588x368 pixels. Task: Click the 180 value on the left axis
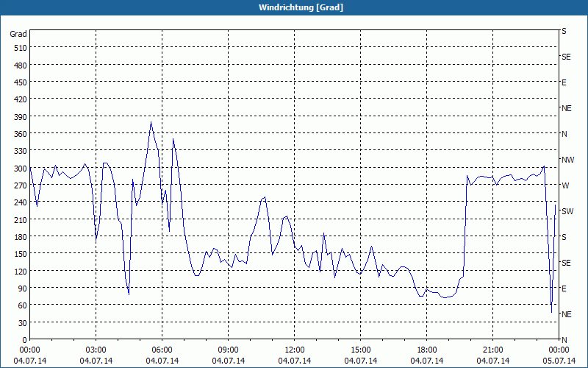pos(21,237)
